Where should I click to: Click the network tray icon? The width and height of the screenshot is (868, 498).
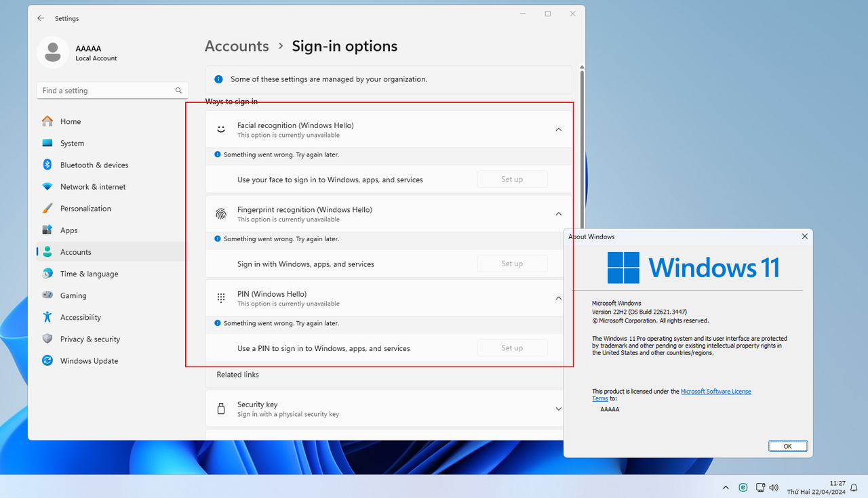tap(759, 487)
